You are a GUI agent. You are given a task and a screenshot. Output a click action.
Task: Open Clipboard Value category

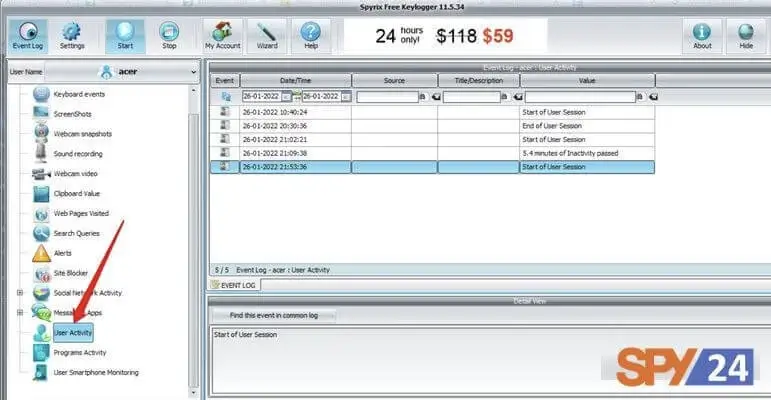[77, 193]
